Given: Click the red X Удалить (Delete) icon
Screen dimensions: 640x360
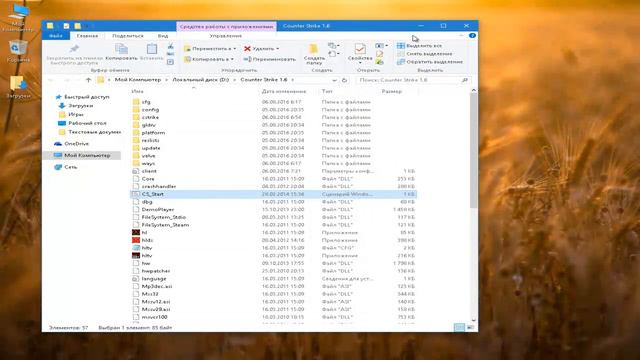Looking at the screenshot, I should [247, 49].
